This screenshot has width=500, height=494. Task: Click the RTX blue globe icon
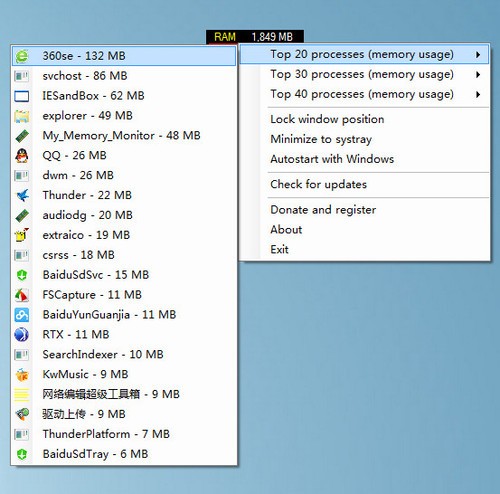[22, 335]
